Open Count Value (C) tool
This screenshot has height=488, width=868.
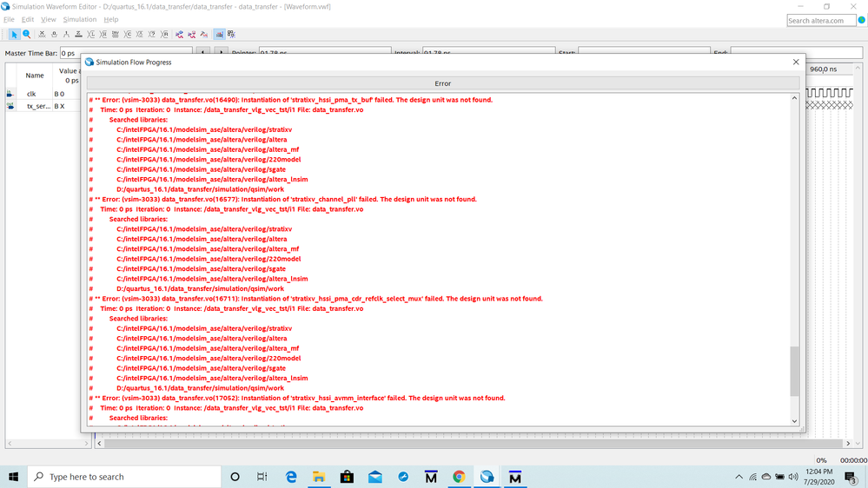[128, 35]
